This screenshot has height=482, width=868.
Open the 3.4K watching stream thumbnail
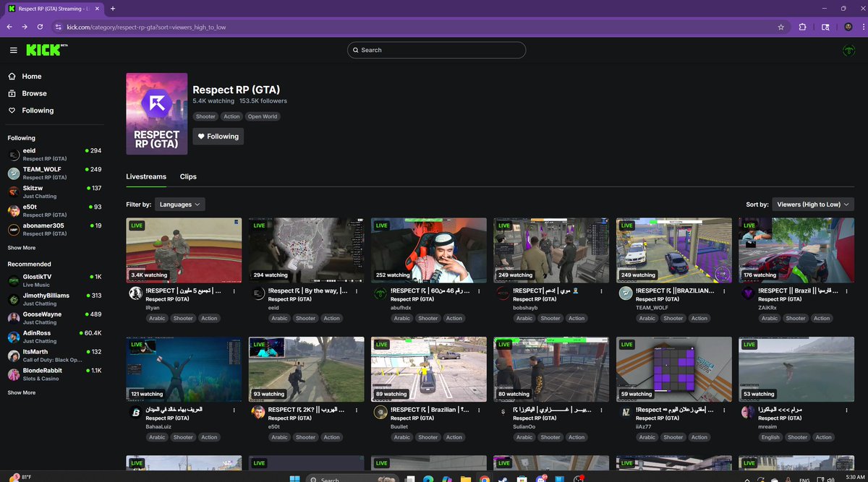[x=184, y=251]
